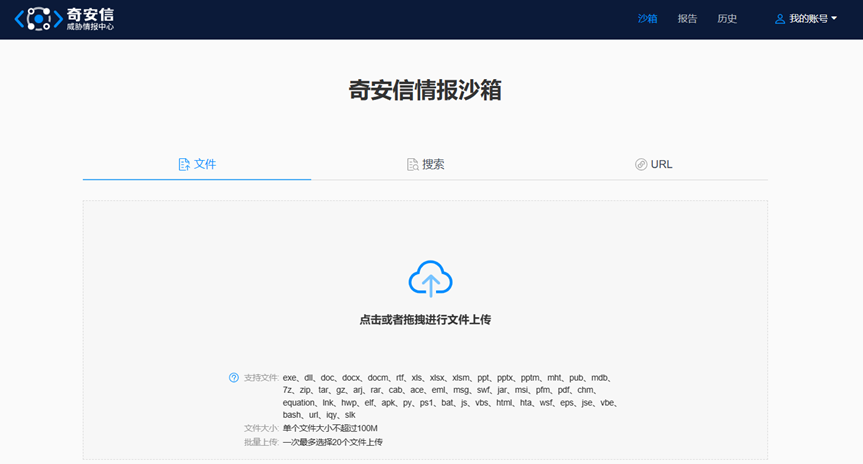Open the 报告 navigation item
Viewport: 863px width, 464px height.
click(x=687, y=19)
